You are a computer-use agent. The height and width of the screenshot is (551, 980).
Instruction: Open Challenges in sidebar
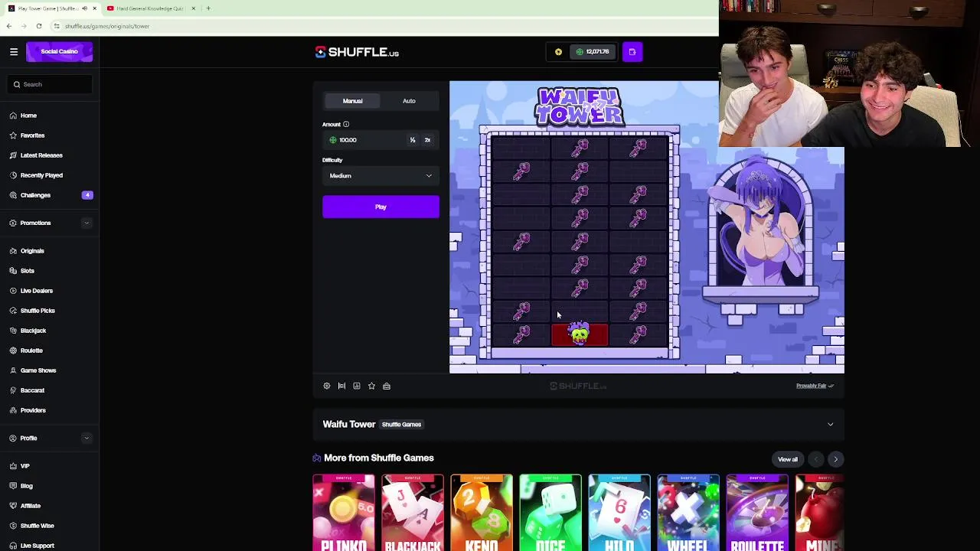click(x=35, y=195)
